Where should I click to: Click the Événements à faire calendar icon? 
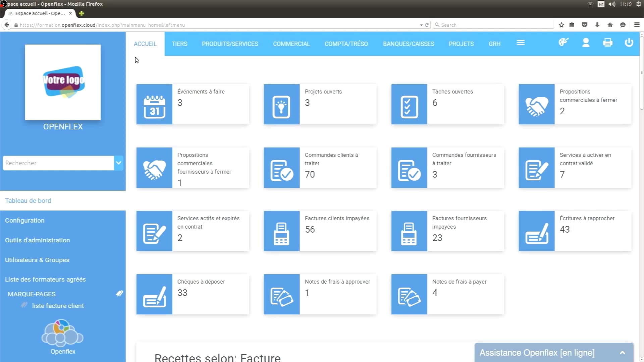(x=155, y=105)
